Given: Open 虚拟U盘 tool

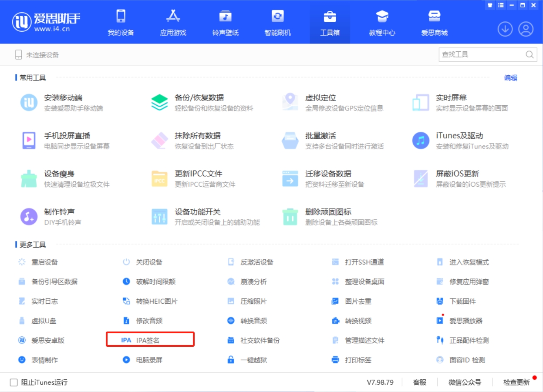Looking at the screenshot, I should (37, 321).
